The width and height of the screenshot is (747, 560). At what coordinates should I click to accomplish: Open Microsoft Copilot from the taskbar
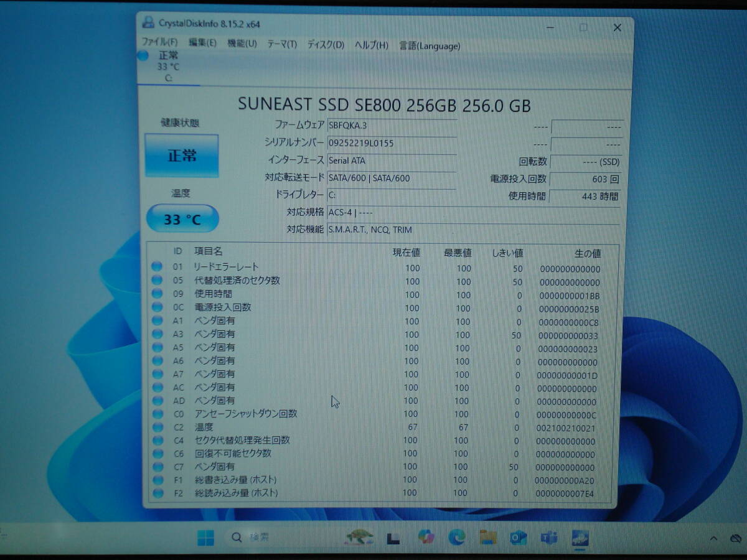click(426, 537)
